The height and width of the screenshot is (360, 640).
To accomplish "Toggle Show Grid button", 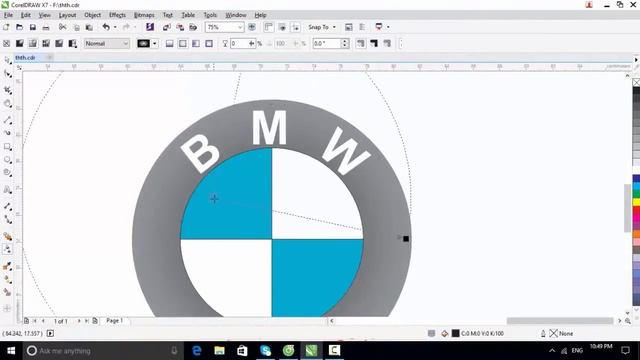I will [282, 27].
